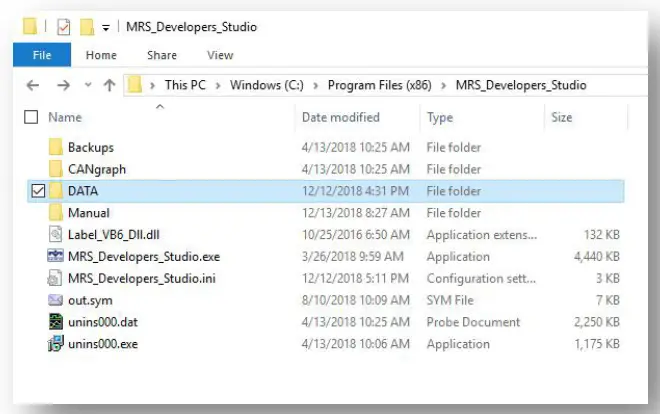Expand the chevron before This PC
This screenshot has height=414, width=660.
[152, 85]
